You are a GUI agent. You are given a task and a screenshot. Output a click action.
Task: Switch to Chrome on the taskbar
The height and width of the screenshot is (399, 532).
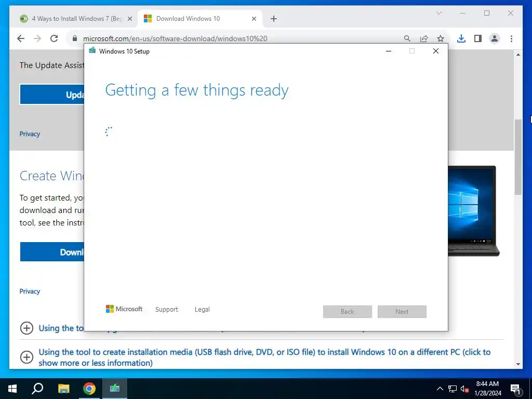[89, 389]
